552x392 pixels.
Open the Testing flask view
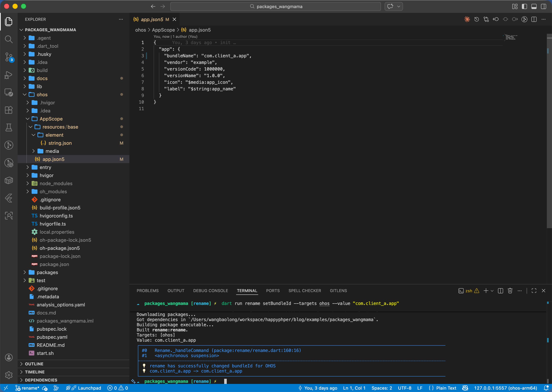9,127
